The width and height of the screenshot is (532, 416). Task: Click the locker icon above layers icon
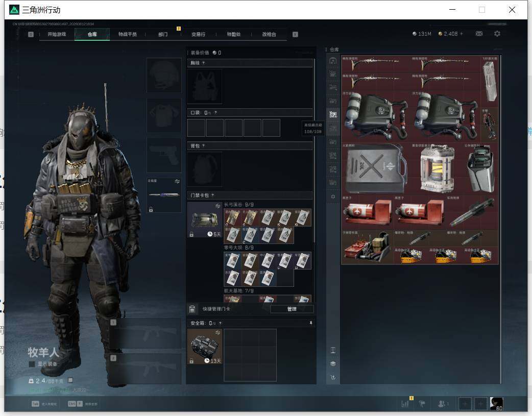coord(333,350)
